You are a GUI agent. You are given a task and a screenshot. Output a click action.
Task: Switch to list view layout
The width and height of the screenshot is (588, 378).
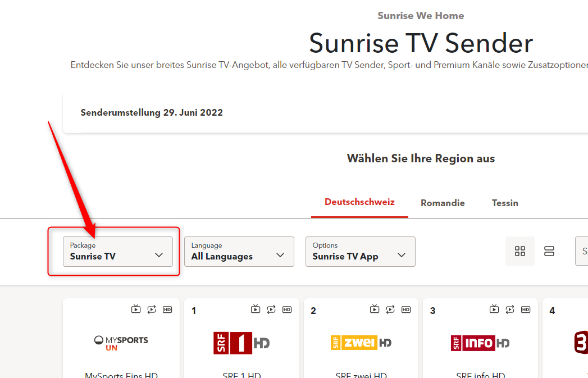pyautogui.click(x=549, y=251)
